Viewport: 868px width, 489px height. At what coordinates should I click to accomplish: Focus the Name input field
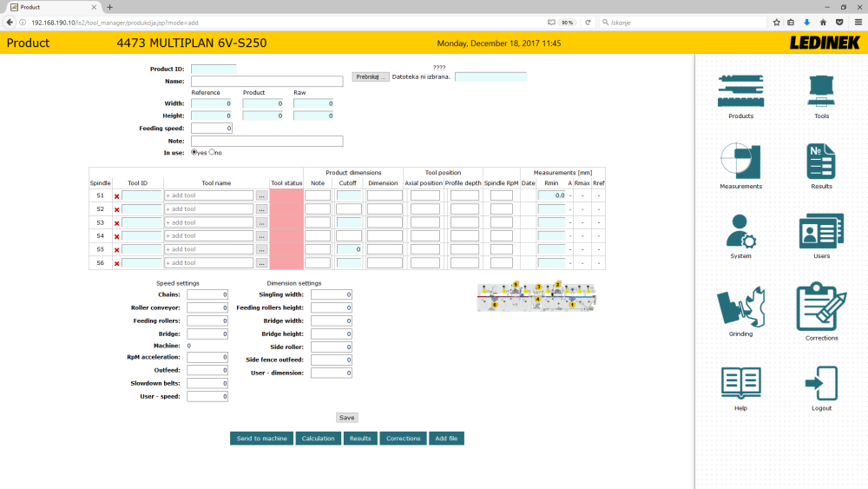click(266, 82)
